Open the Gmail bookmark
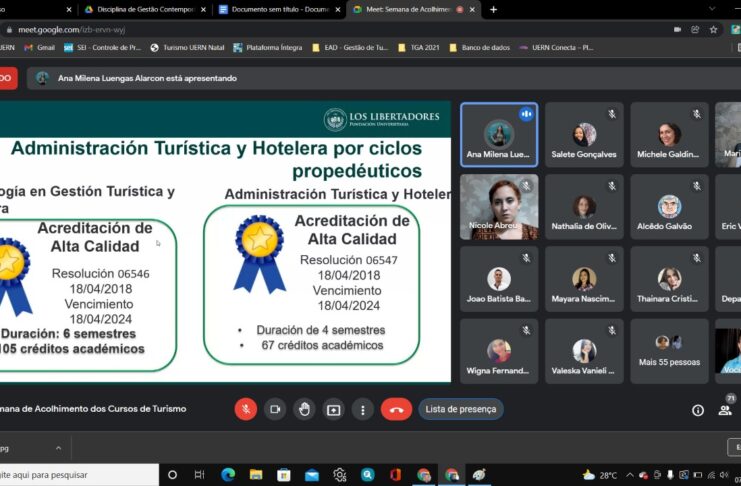This screenshot has height=486, width=741. (40, 48)
